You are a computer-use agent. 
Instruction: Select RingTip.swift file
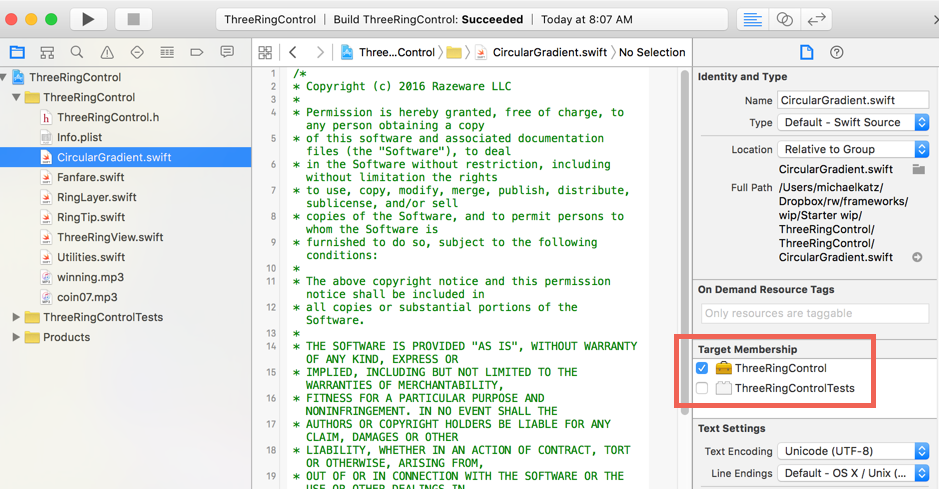[x=91, y=217]
